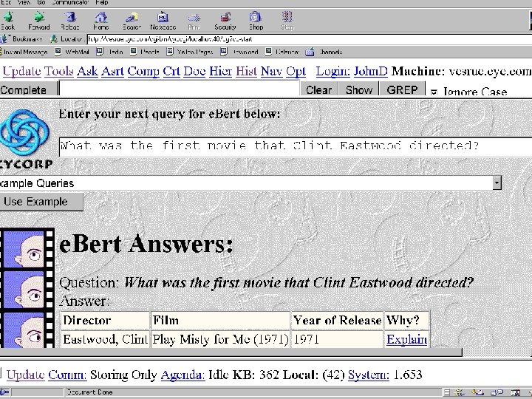The height and width of the screenshot is (399, 532).
Task: Open the Hier link
Action: 220,71
